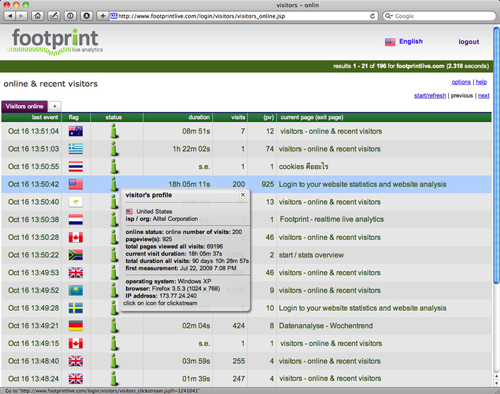Click 'cookies' page title in Thailand row
Screen dimensions: 500x394
pos(303,167)
